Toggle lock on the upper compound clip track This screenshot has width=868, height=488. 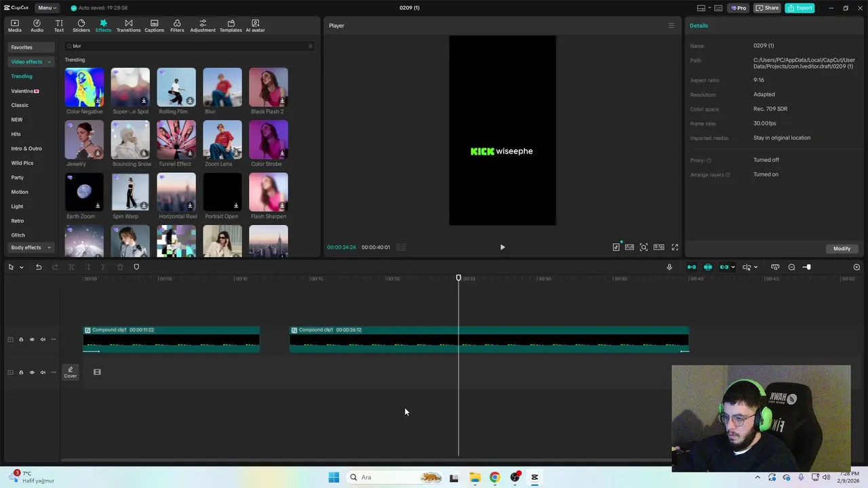click(x=21, y=340)
